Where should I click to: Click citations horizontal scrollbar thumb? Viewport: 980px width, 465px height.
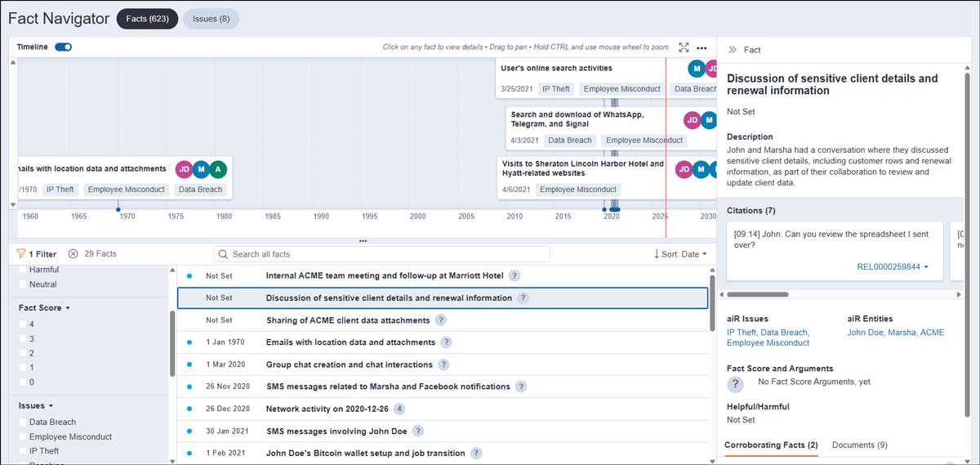coord(757,294)
